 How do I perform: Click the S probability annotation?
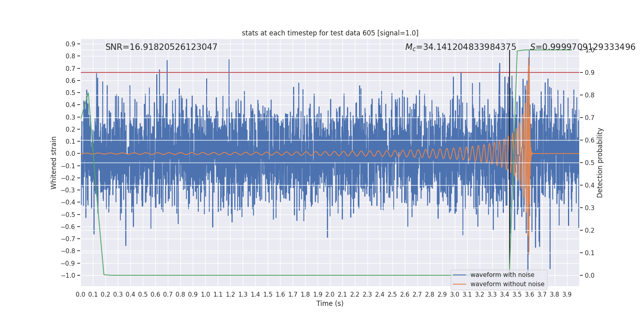tap(582, 47)
